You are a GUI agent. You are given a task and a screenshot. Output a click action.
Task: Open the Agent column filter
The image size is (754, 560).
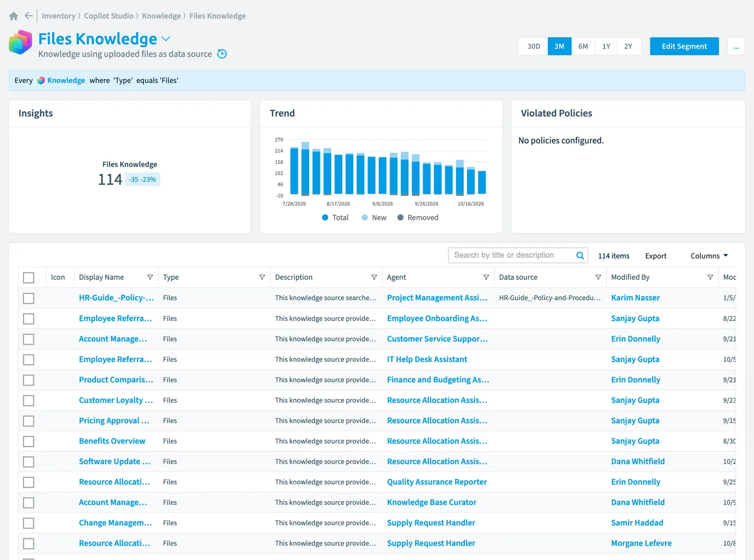point(486,277)
